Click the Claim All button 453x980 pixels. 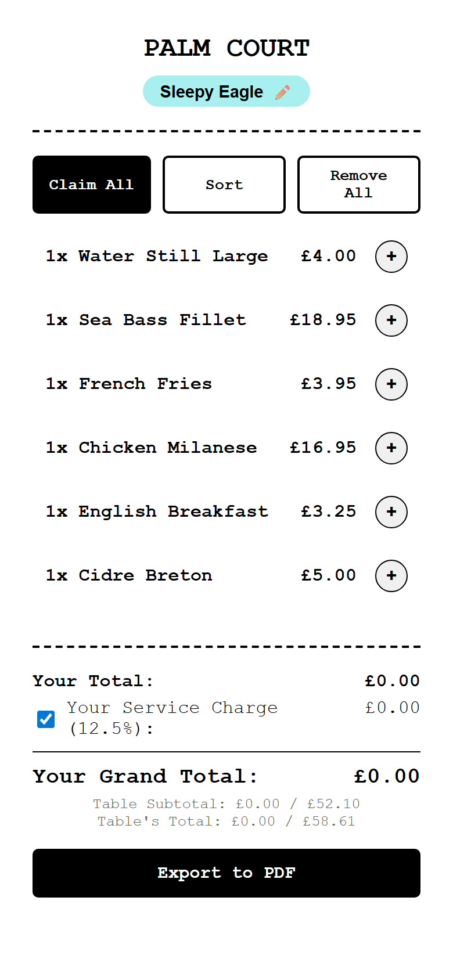[x=92, y=185]
